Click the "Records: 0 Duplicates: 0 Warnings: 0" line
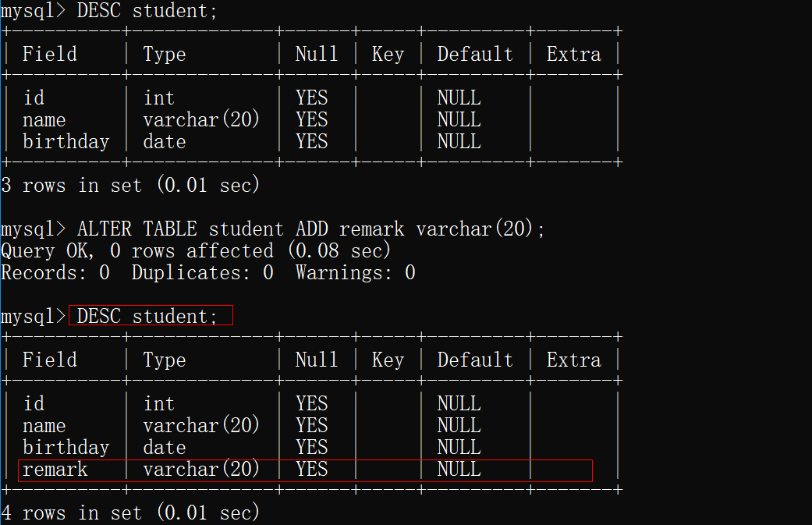The height and width of the screenshot is (525, 812). point(207,272)
